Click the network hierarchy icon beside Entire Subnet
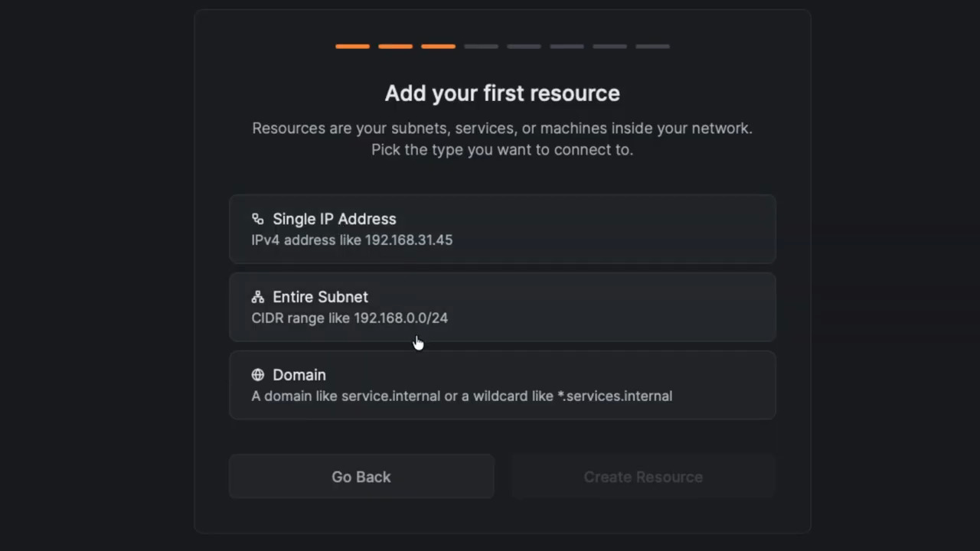980x551 pixels. pos(257,296)
